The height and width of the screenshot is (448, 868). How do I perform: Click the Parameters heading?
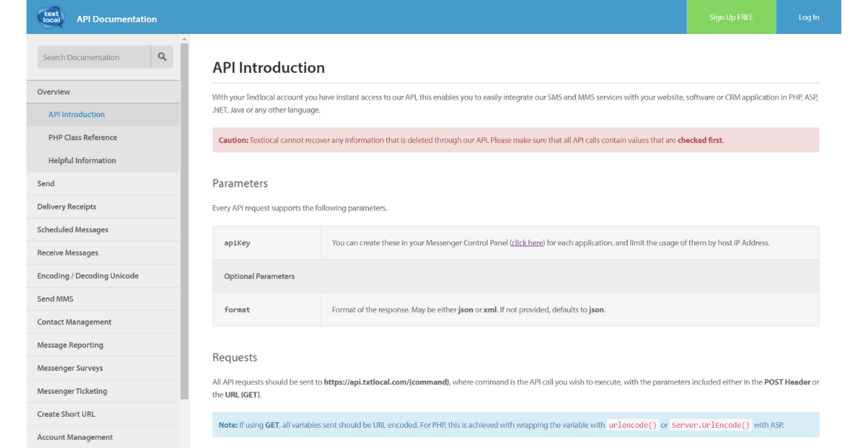coord(240,184)
